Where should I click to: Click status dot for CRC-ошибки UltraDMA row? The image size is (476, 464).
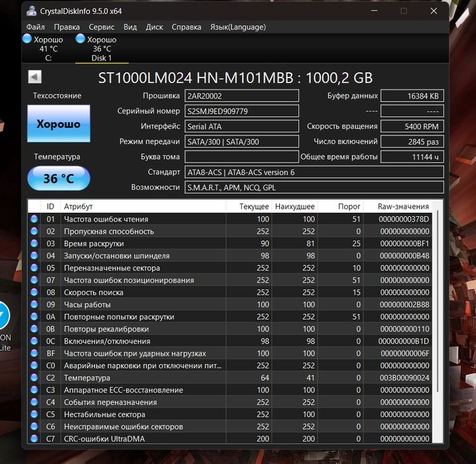(x=34, y=438)
